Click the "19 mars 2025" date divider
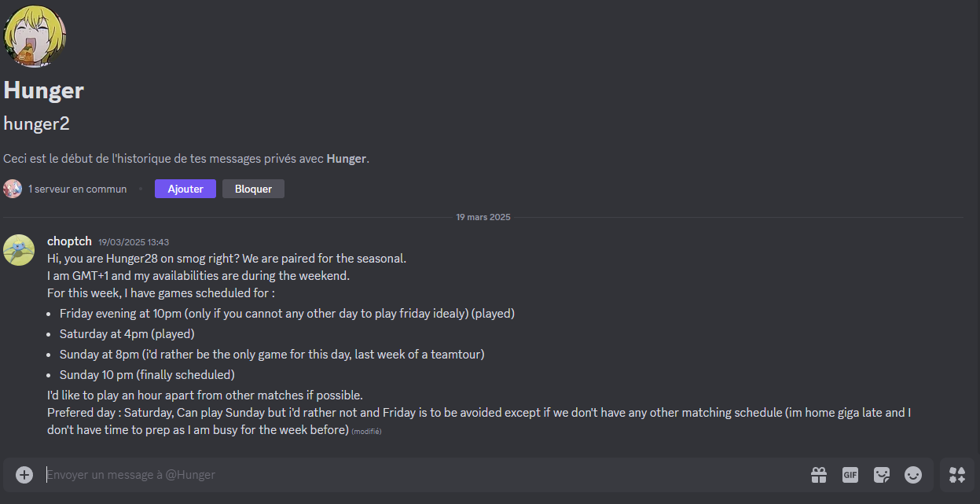 point(483,217)
